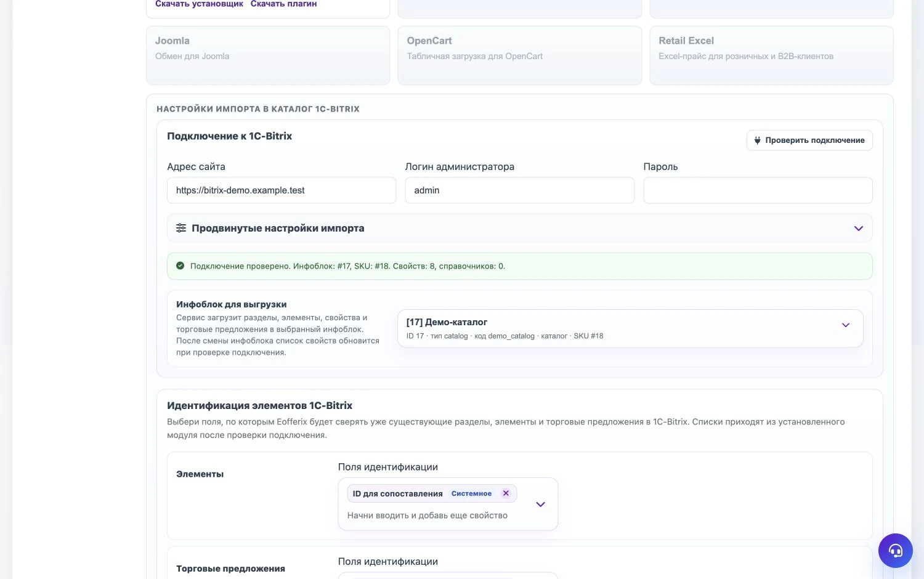This screenshot has width=924, height=579.
Task: Click the ID 17 catalog details text
Action: (x=505, y=336)
